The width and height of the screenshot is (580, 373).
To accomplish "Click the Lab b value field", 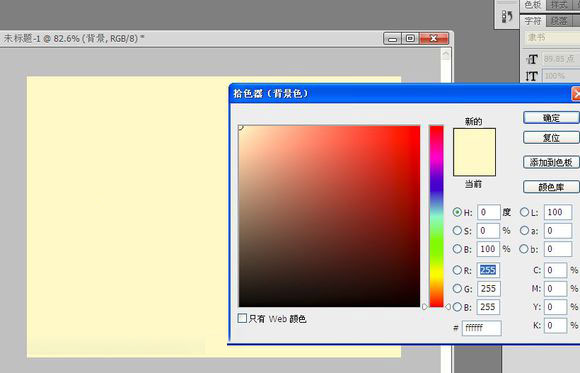I will coord(558,249).
